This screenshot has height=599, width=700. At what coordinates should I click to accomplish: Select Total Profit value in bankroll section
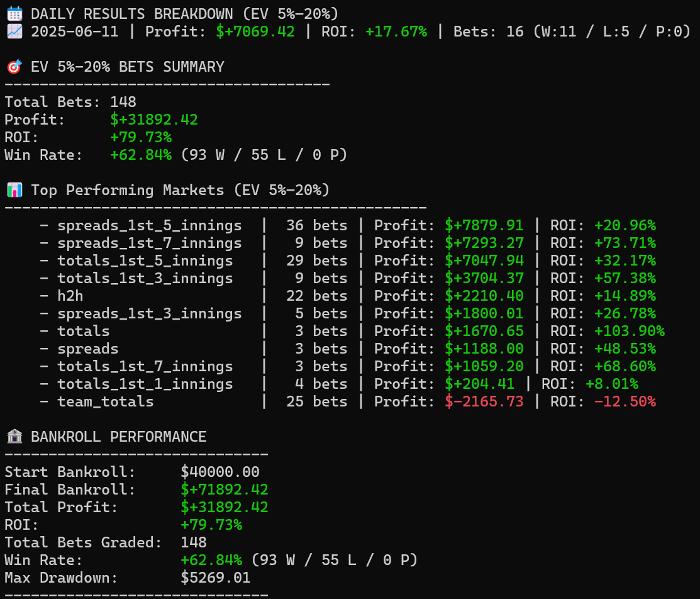225,507
